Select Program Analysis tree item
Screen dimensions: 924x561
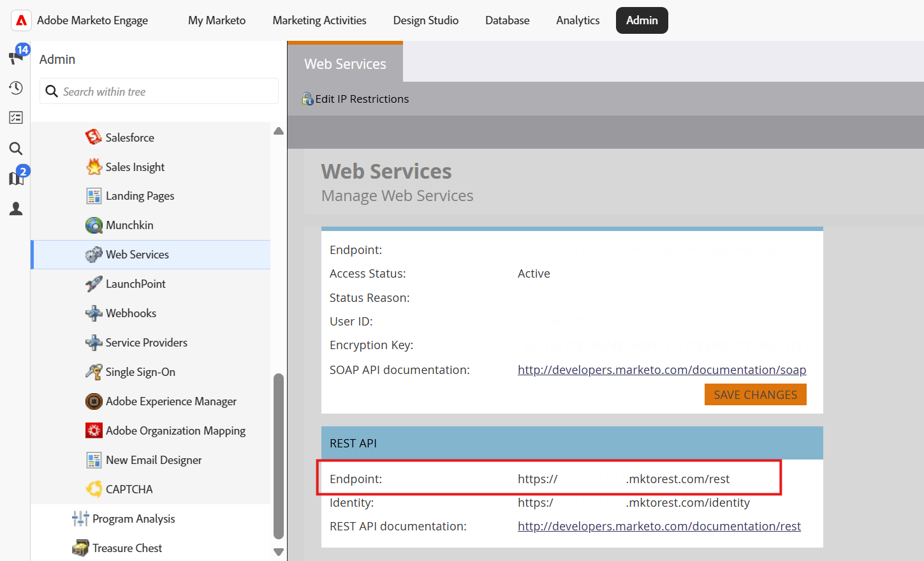point(133,519)
